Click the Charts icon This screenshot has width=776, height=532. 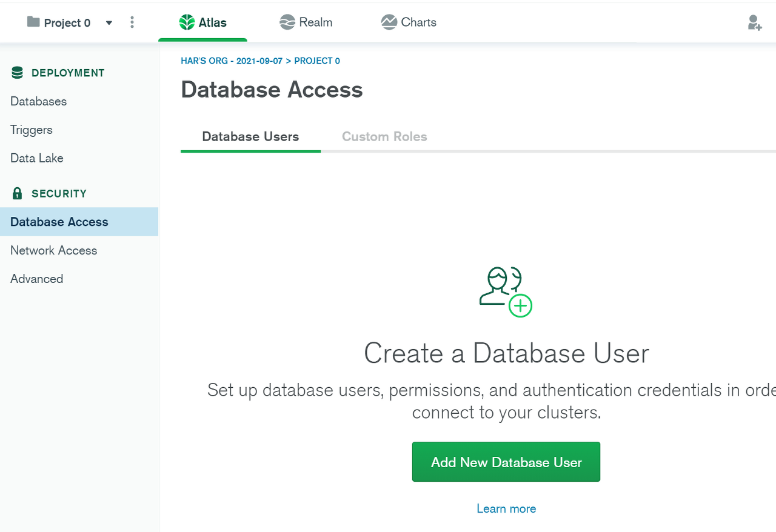[389, 22]
